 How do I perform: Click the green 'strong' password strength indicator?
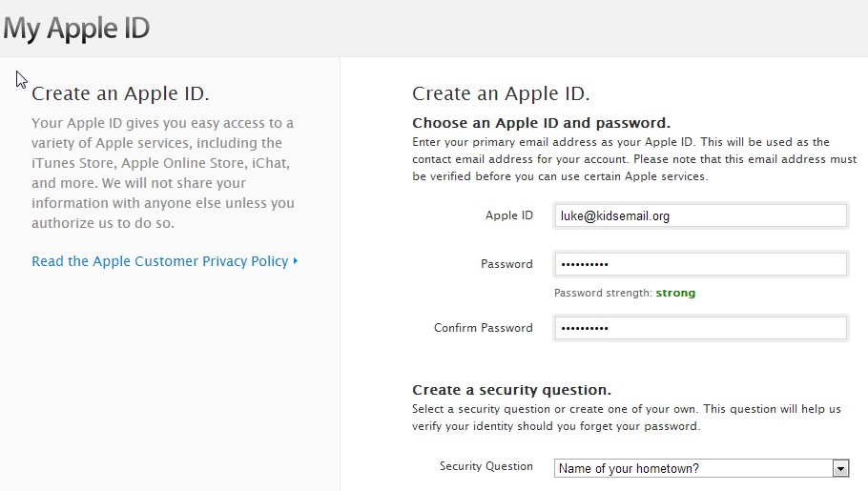pyautogui.click(x=675, y=293)
